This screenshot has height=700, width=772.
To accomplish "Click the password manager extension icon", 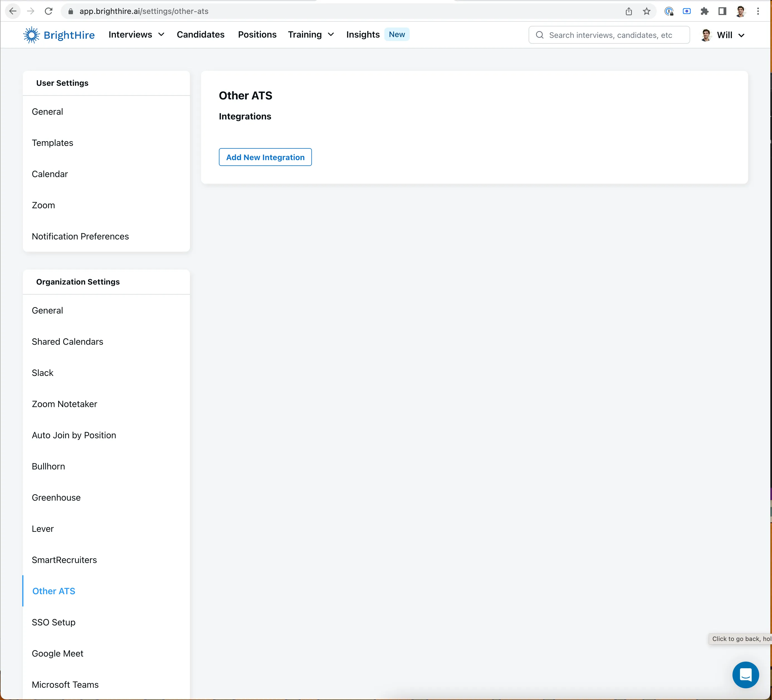I will (x=669, y=11).
